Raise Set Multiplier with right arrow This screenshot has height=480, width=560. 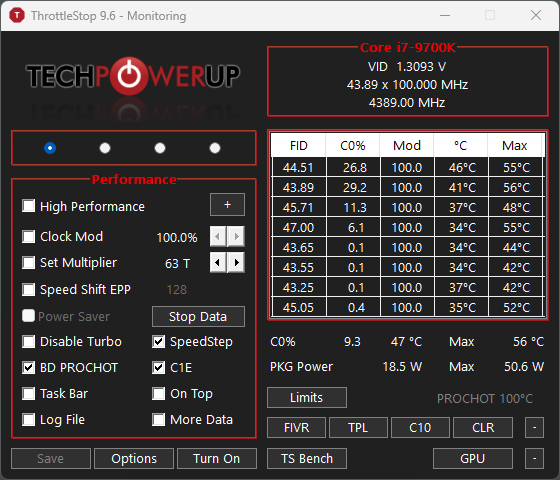pos(236,262)
